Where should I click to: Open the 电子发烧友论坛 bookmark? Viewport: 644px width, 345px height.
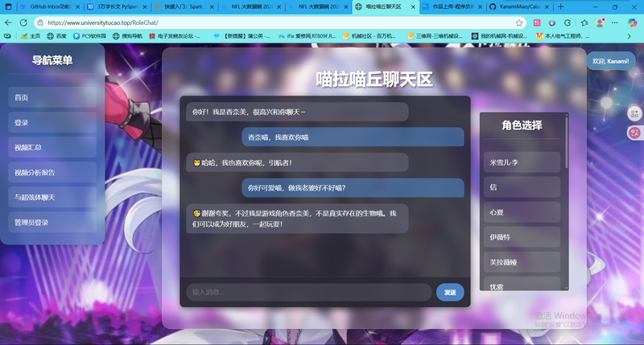click(x=175, y=36)
